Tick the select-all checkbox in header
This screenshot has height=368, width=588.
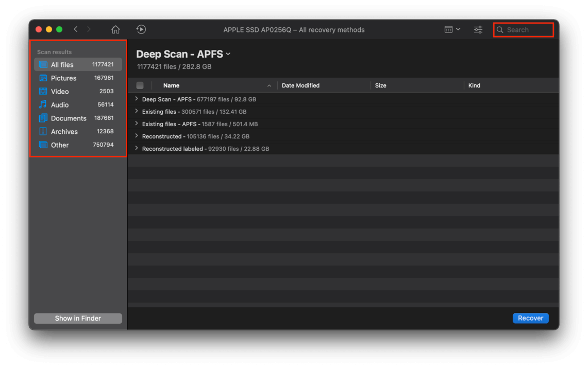click(140, 85)
